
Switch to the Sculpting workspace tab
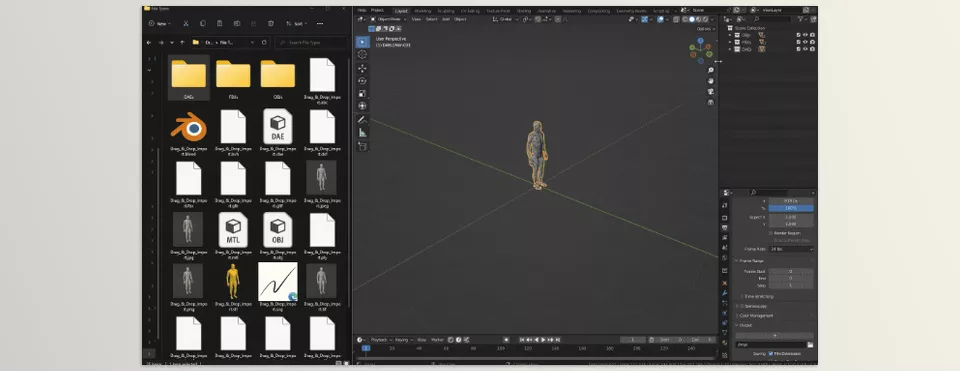(446, 10)
